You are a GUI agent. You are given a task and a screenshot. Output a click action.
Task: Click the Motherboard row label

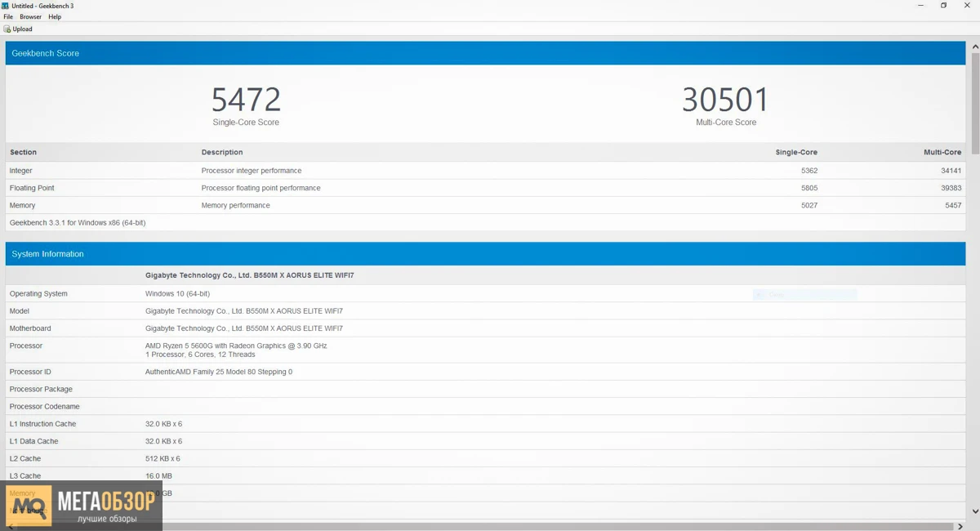(30, 328)
